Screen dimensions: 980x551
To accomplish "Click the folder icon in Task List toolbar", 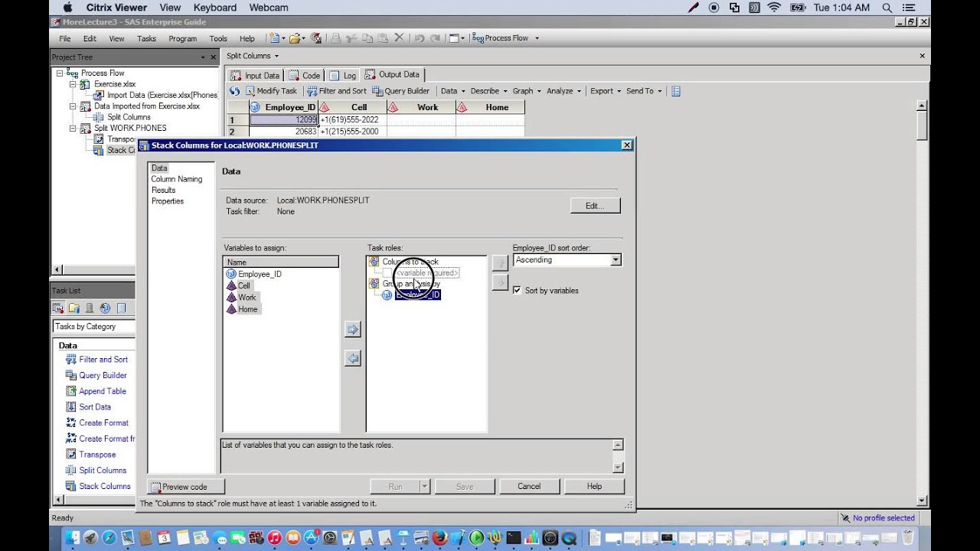I will (x=73, y=308).
